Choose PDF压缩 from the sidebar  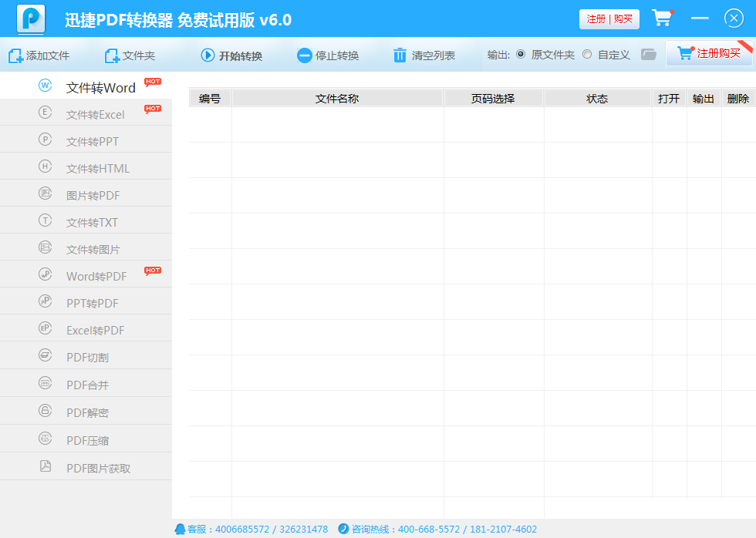point(87,441)
